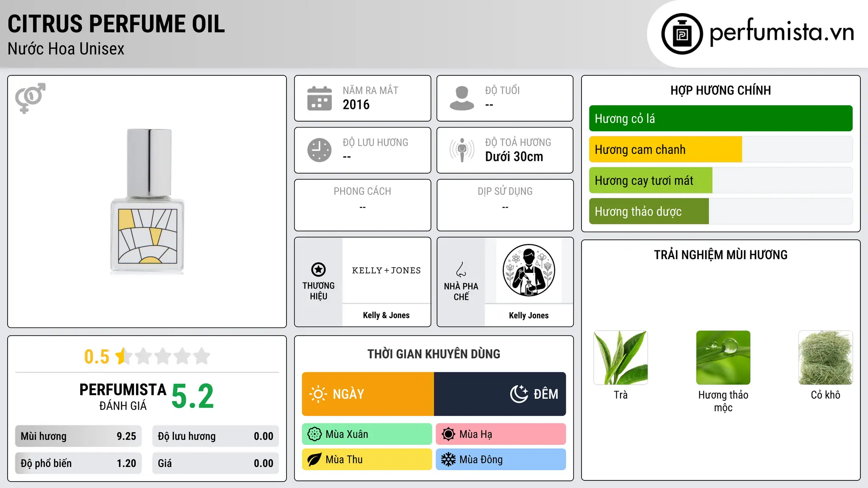
Task: Click the Dịp sử dụng occasion card
Action: pos(505,205)
